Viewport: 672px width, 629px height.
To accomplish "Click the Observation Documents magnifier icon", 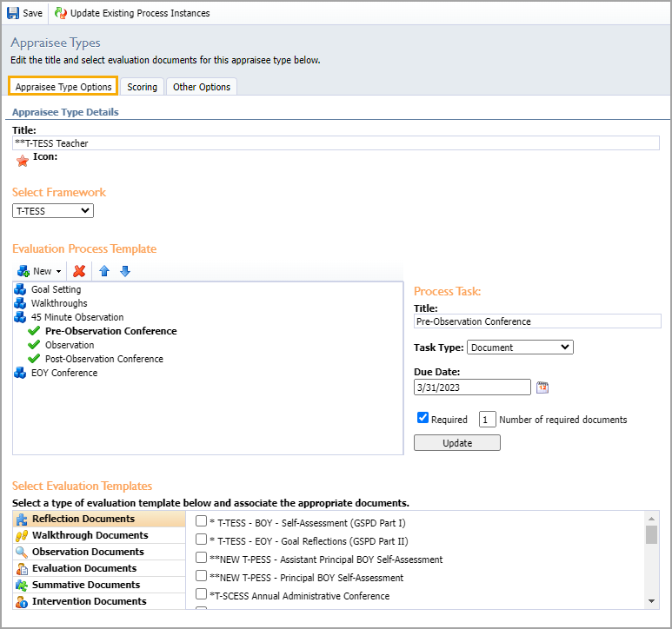I will pos(22,552).
